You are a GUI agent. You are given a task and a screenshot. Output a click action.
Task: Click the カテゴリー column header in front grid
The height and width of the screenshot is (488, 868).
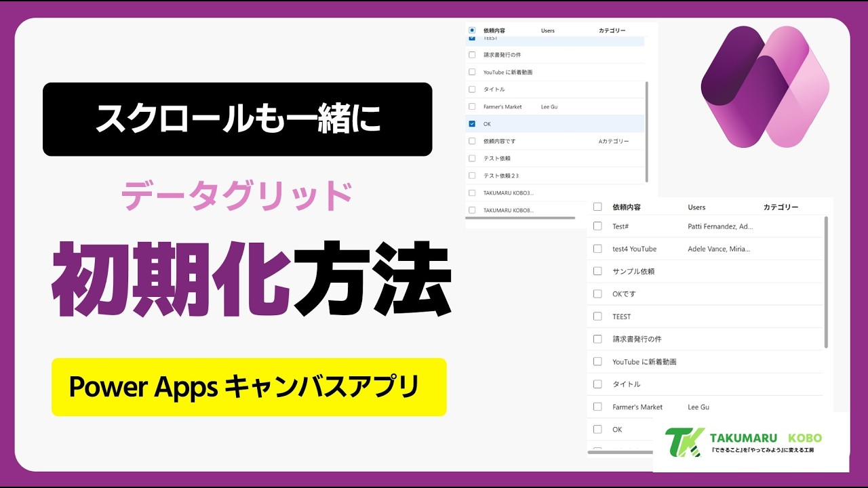[781, 207]
